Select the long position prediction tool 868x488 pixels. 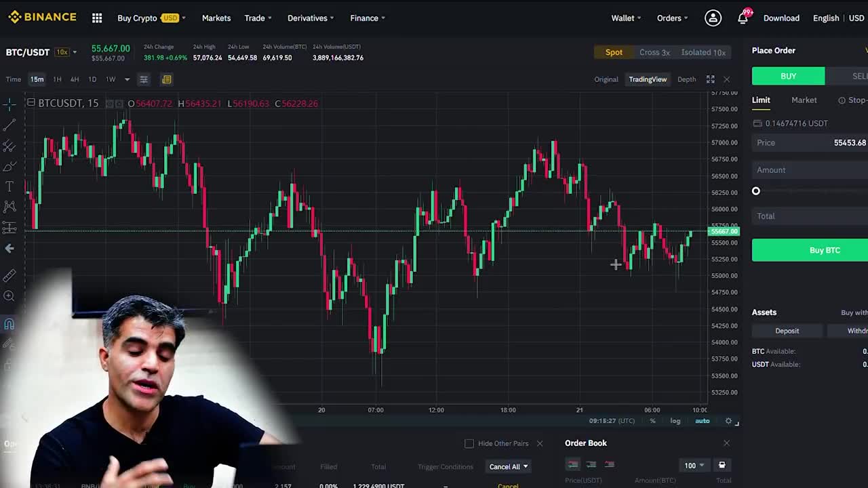click(x=9, y=228)
